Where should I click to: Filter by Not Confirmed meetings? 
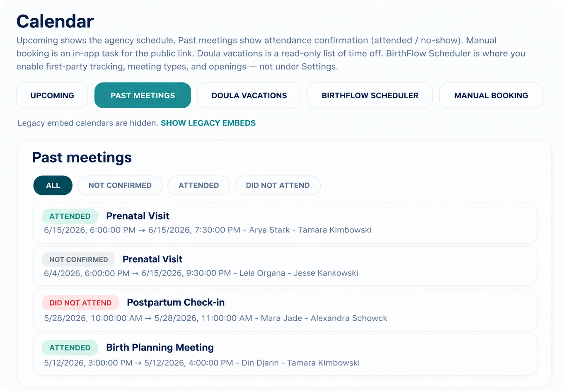point(120,185)
